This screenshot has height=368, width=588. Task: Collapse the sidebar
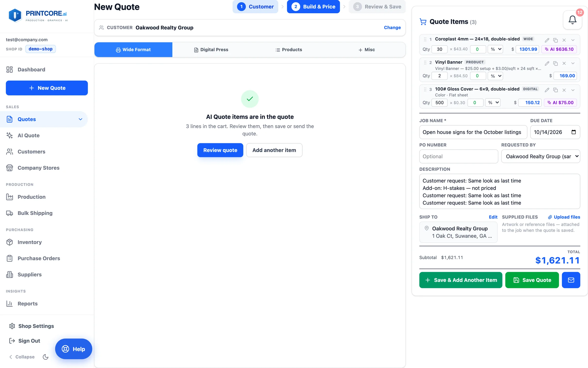(x=22, y=357)
